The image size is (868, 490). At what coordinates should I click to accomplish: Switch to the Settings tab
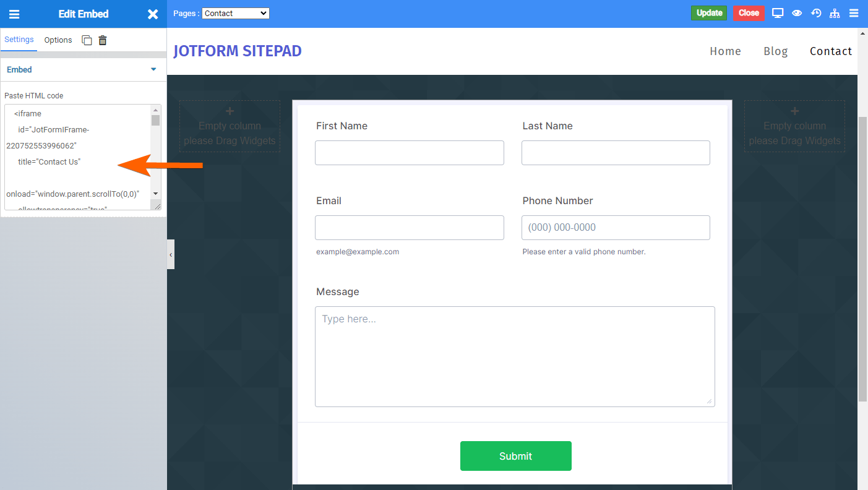point(19,40)
